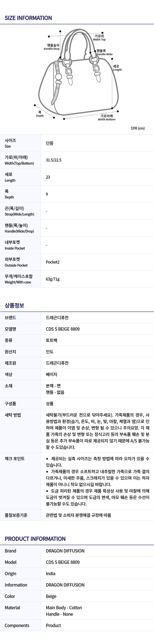154x644 pixels.
Task: Select the width value 31.5/22.5
Action: [53, 160]
